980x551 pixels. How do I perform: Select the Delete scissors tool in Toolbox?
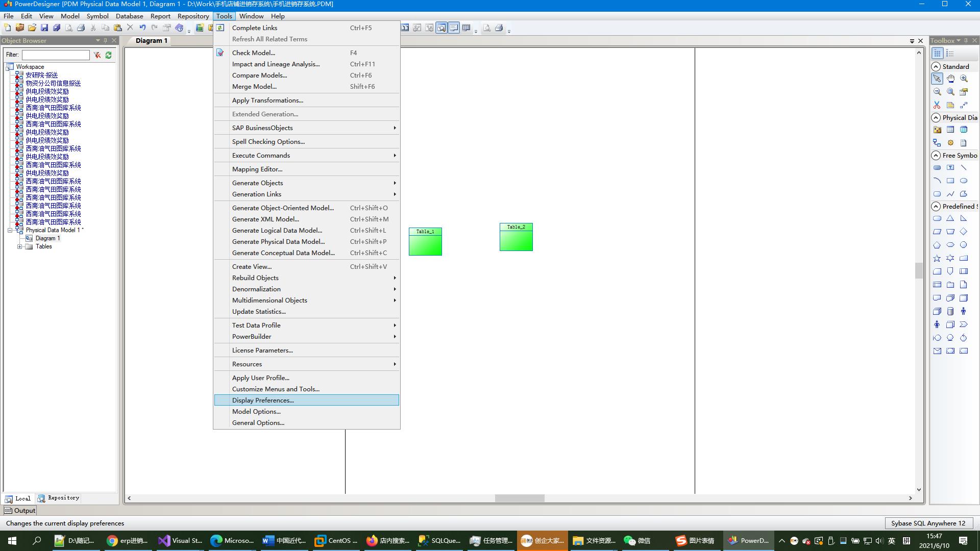(x=937, y=105)
